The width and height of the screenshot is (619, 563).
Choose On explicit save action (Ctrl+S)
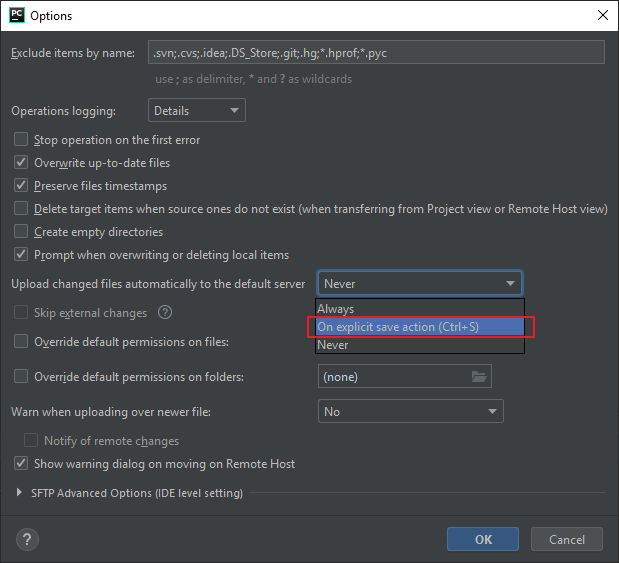point(420,327)
